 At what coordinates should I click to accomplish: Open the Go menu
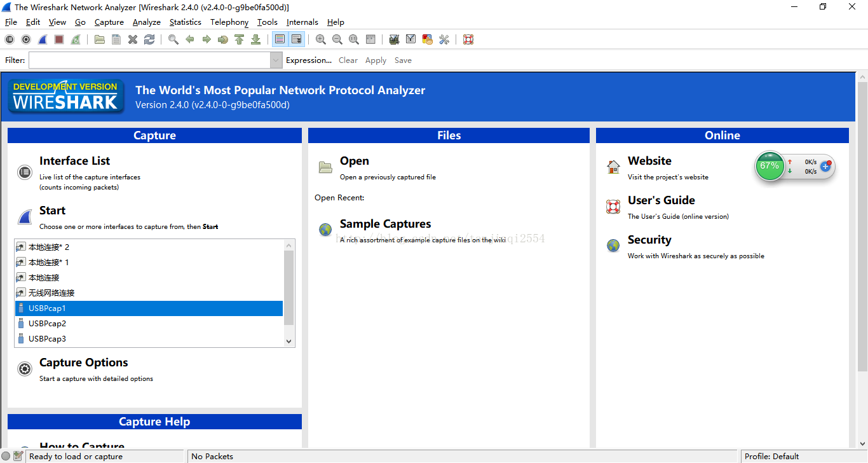(80, 22)
